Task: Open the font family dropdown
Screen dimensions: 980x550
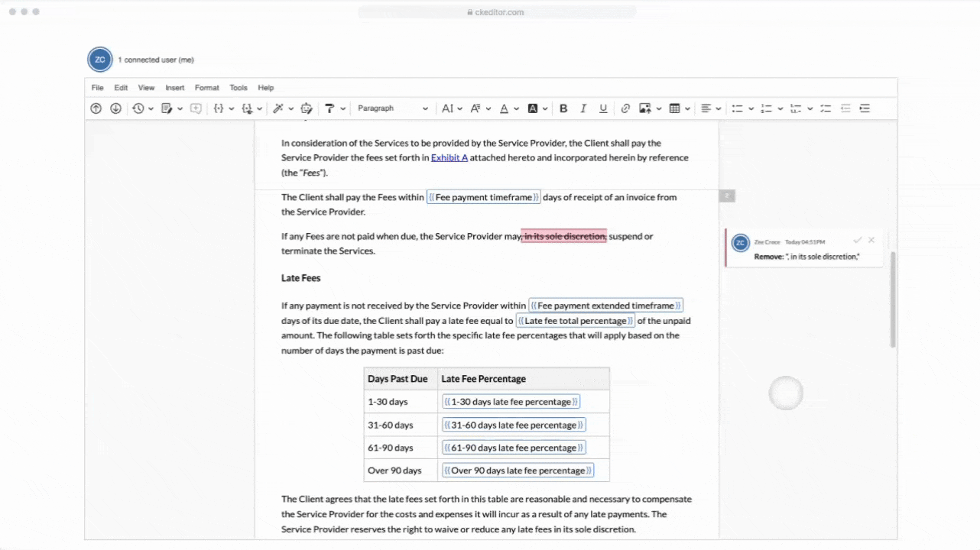Action: tap(480, 108)
